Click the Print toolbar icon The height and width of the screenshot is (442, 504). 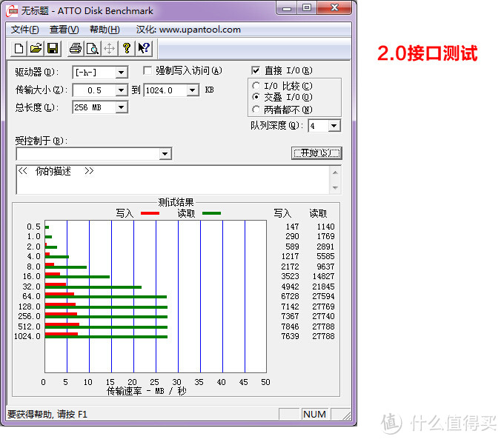point(76,48)
